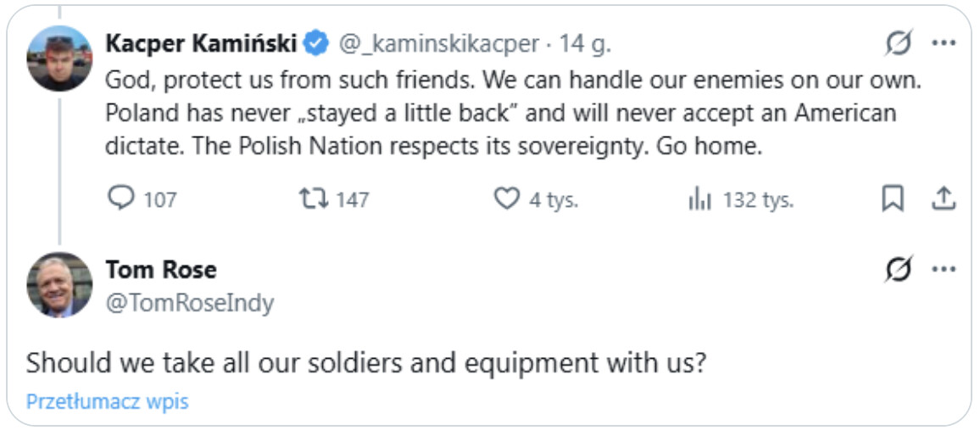This screenshot has width=980, height=436.
Task: Open Tom Rose's profile name
Action: pyautogui.click(x=160, y=270)
